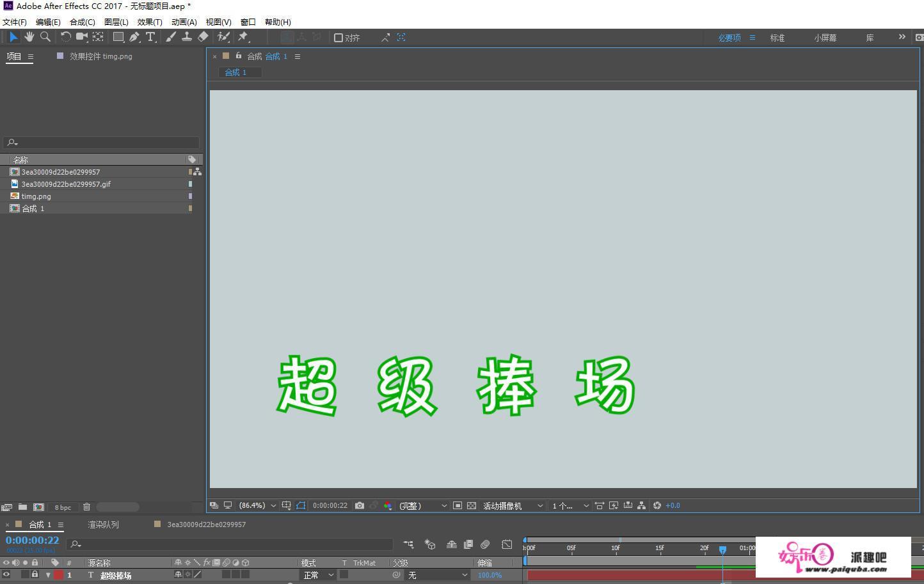
Task: Click the graph editor icon in timeline
Action: (x=507, y=544)
